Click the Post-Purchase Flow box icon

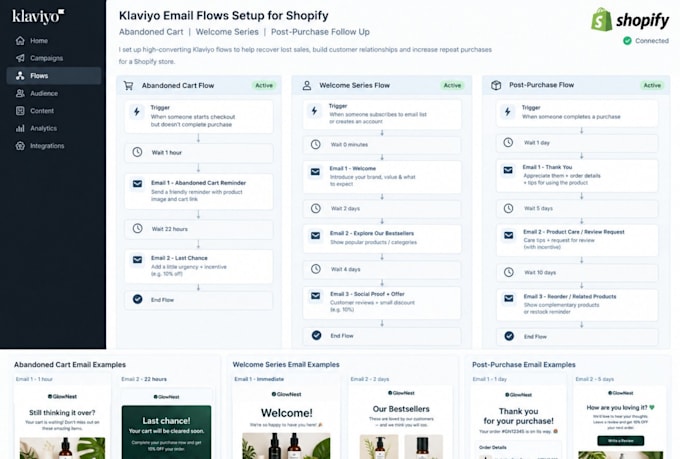pos(496,85)
